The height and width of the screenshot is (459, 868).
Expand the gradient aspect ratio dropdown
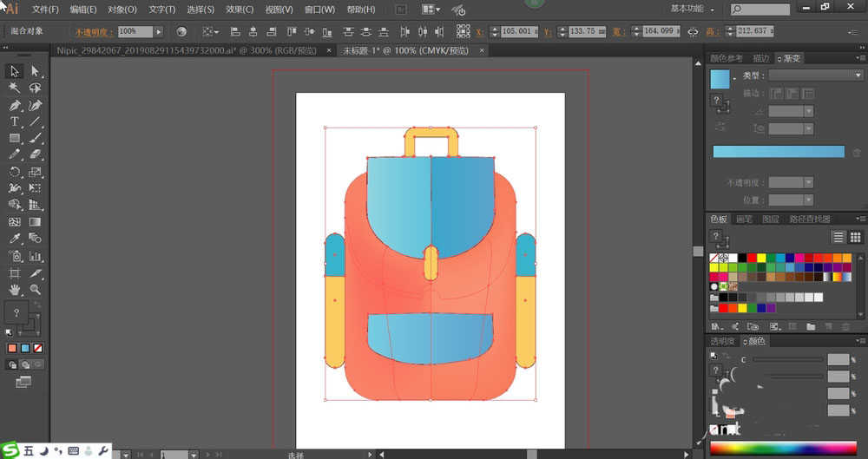809,128
